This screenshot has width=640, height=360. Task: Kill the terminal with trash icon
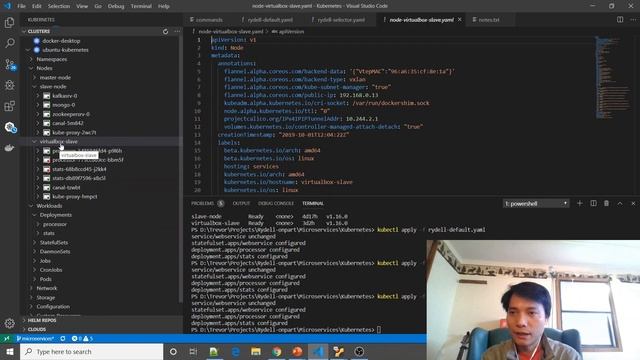(607, 203)
